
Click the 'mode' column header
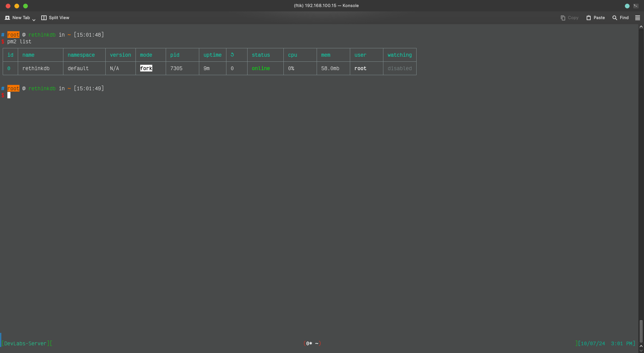(x=146, y=55)
